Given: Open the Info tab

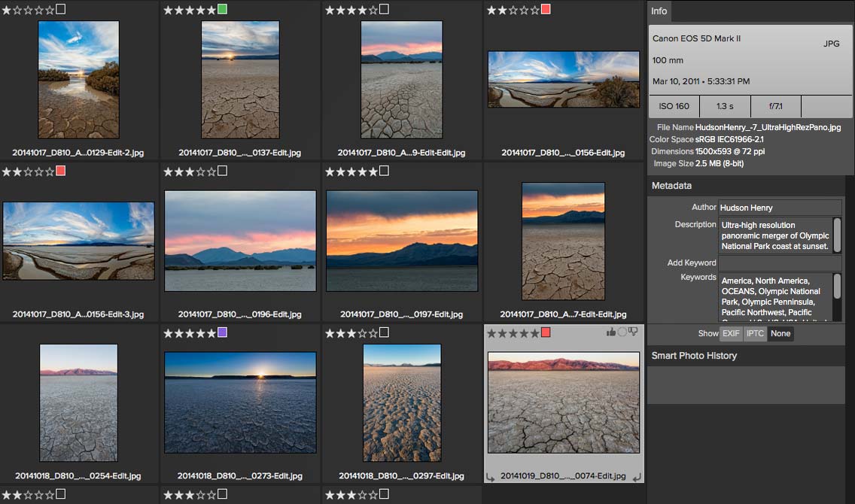Looking at the screenshot, I should tap(659, 11).
